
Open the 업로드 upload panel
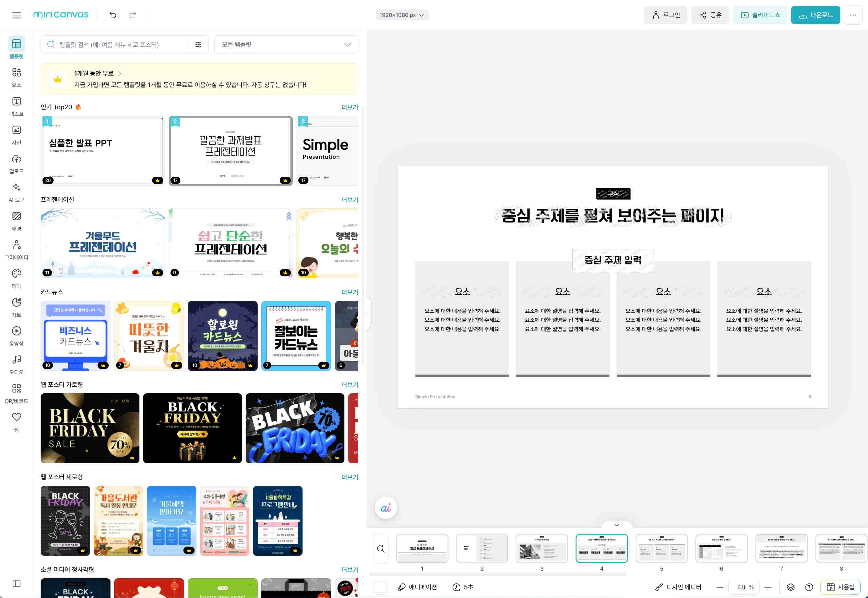click(17, 164)
